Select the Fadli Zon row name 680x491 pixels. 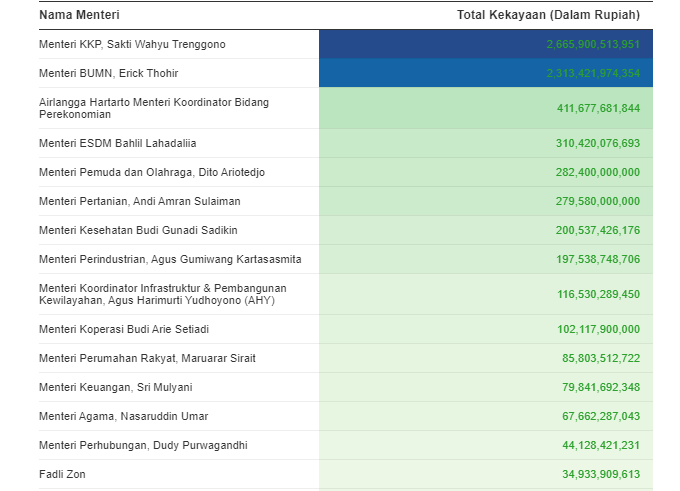(61, 474)
